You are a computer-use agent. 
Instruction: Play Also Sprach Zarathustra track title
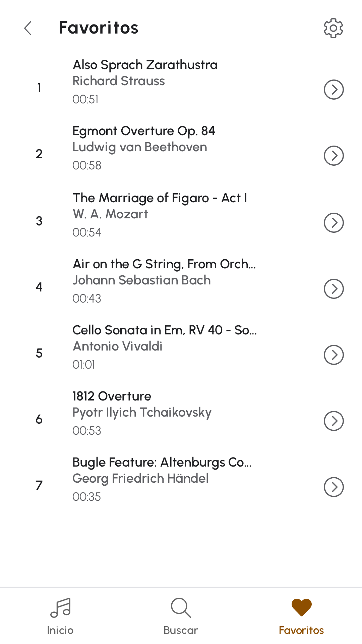tap(145, 65)
